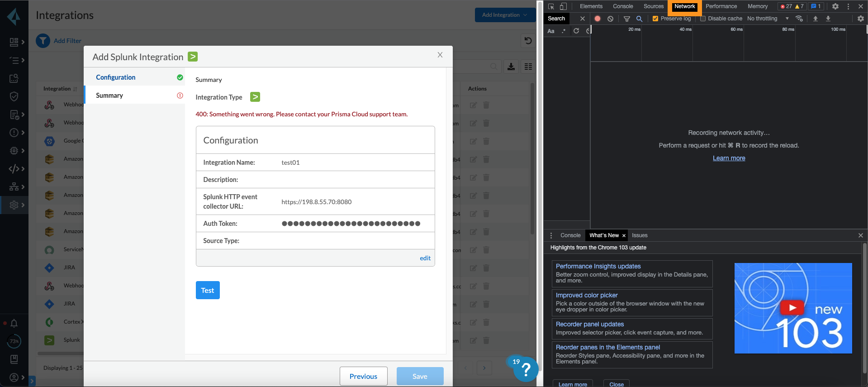Open the Recorder panel updates link
Image resolution: width=868 pixels, height=387 pixels.
589,324
